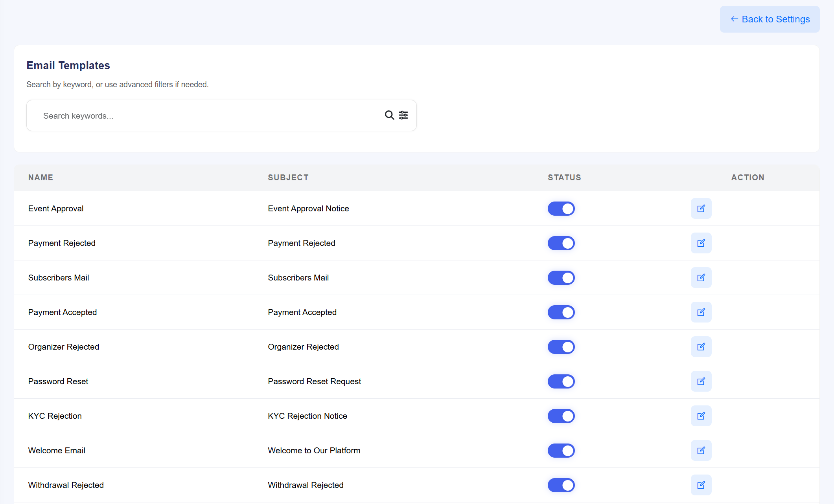
Task: Open the KYC Rejection edit icon
Action: pos(701,416)
